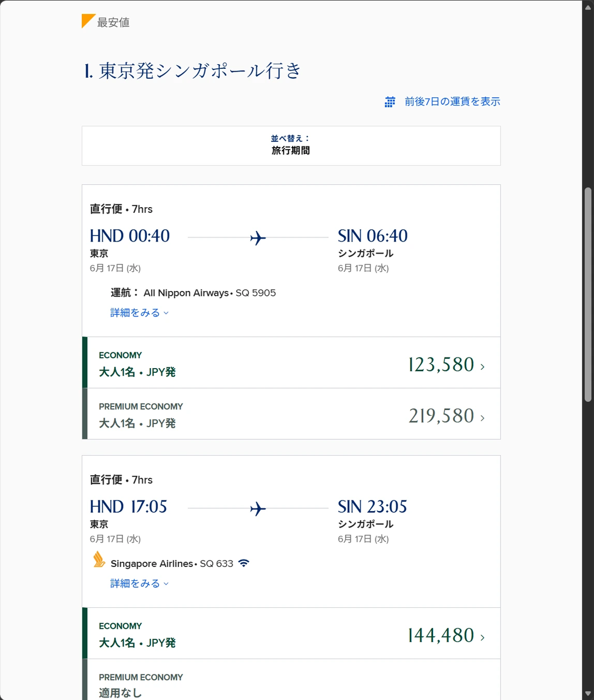Viewport: 594px width, 700px height.
Task: Click the Singapore Airlines logo icon
Action: tap(99, 560)
